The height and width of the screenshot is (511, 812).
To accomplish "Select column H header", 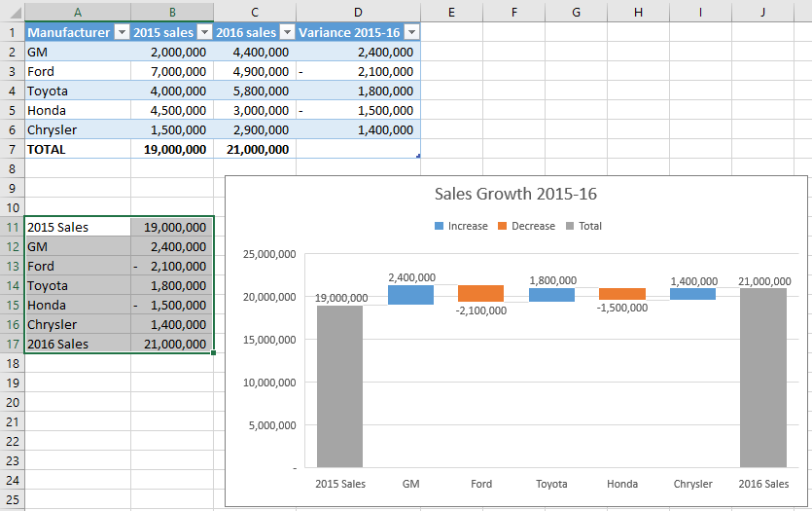I will [638, 12].
